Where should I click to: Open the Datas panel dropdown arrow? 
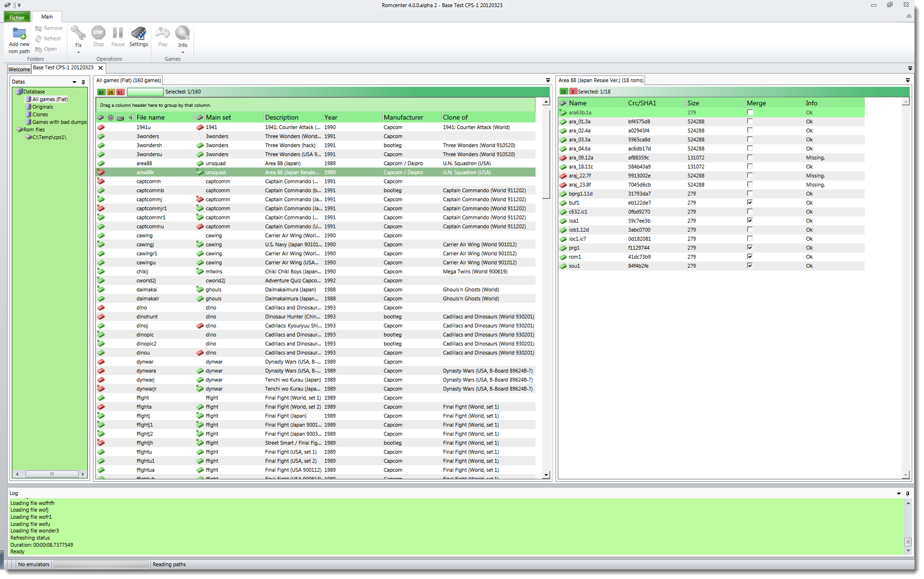click(74, 82)
